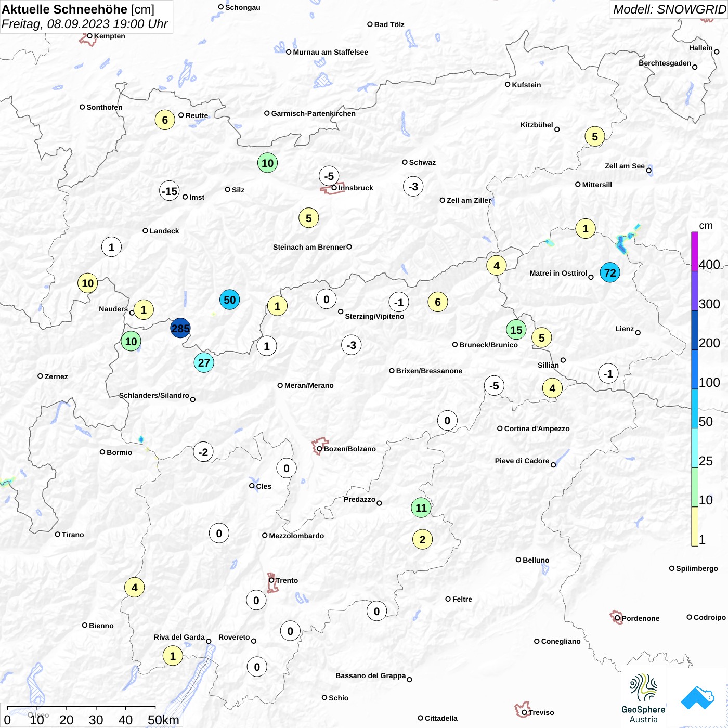This screenshot has height=728, width=728.
Task: Click the Pordenone city label
Action: (x=641, y=618)
